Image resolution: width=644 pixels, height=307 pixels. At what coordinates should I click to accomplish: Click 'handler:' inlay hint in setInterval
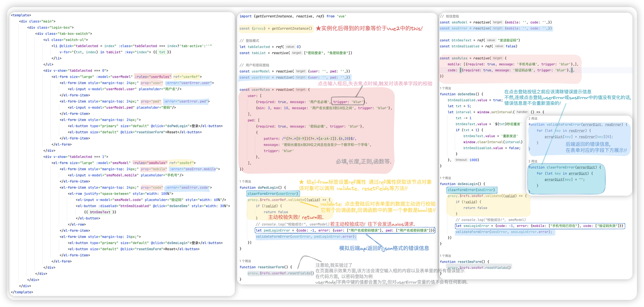(522, 112)
